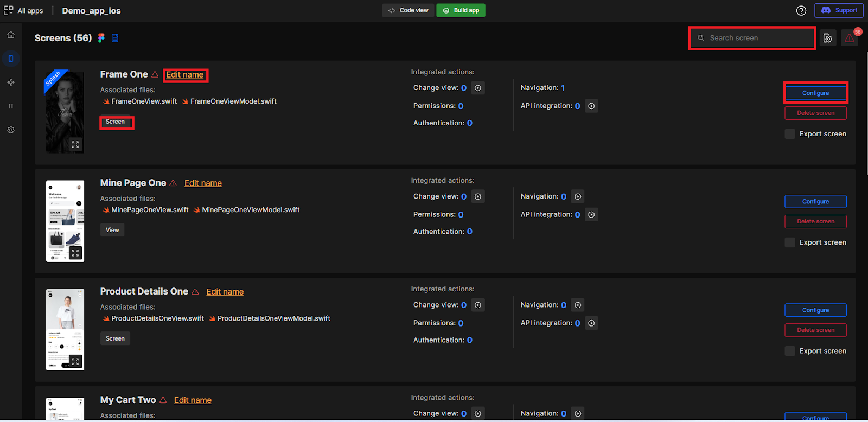Enable Export screen for Mine Page One
The image size is (868, 422).
point(790,242)
